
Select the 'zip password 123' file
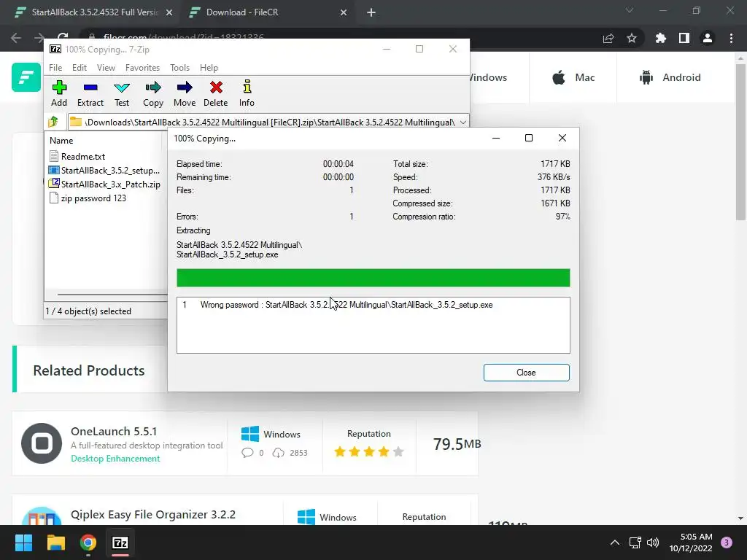pos(88,198)
